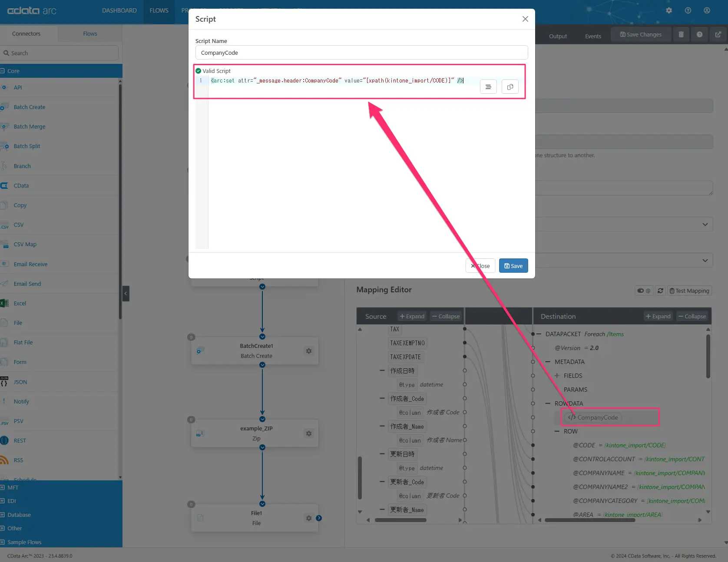This screenshot has height=562, width=728.
Task: Save the script with Save button
Action: click(x=513, y=266)
